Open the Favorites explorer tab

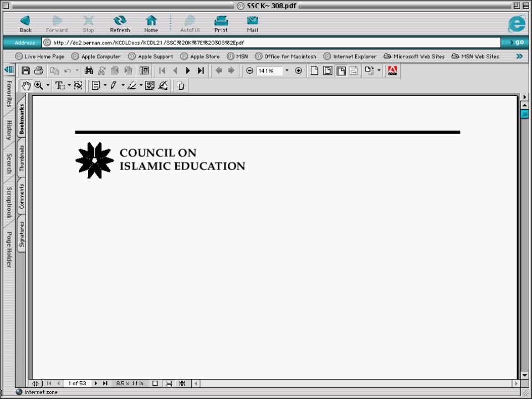pos(9,94)
